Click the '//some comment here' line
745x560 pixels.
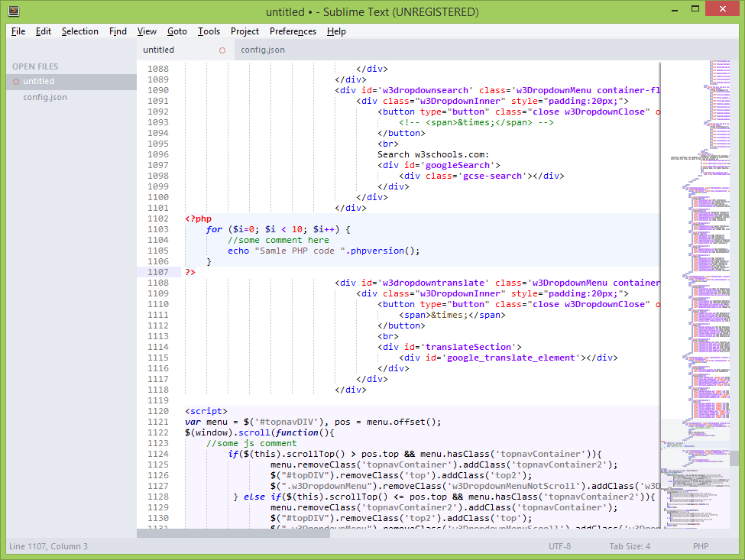click(278, 240)
